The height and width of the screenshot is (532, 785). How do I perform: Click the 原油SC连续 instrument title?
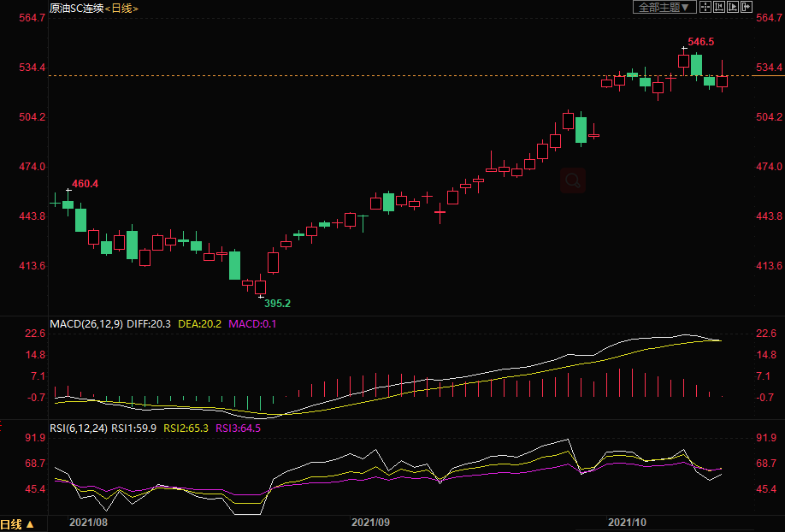point(75,8)
